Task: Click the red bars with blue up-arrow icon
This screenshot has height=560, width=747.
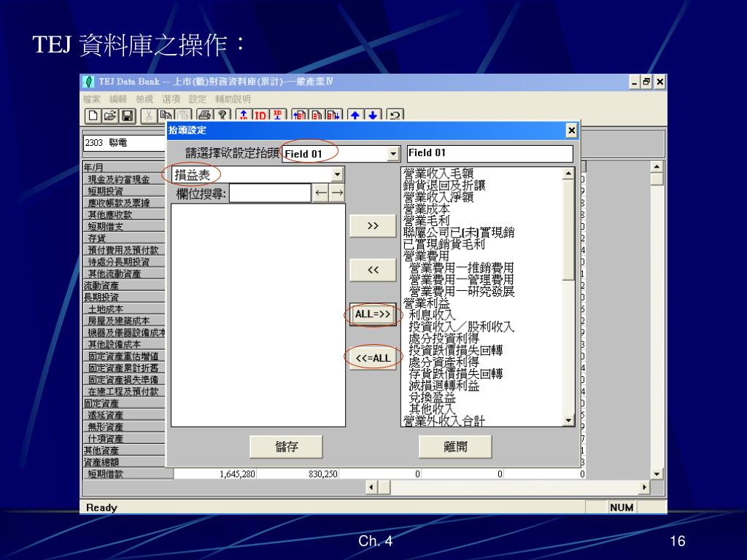Action: coord(300,115)
